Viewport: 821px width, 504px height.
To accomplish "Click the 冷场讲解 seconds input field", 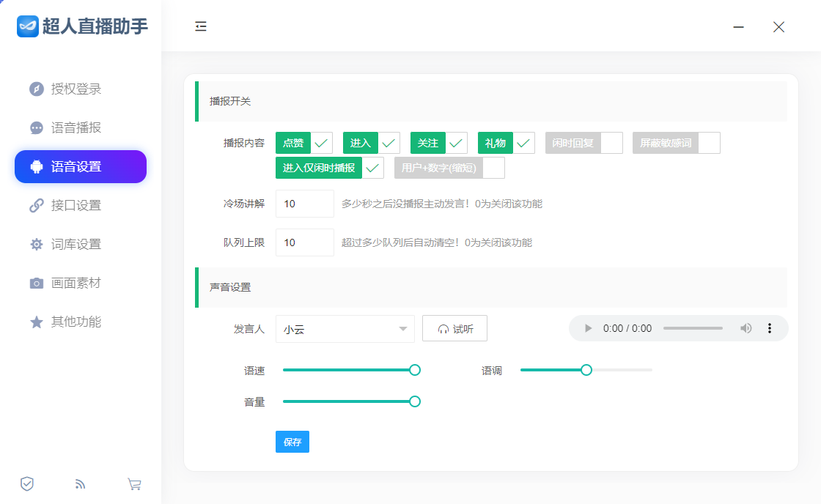I will pyautogui.click(x=304, y=204).
